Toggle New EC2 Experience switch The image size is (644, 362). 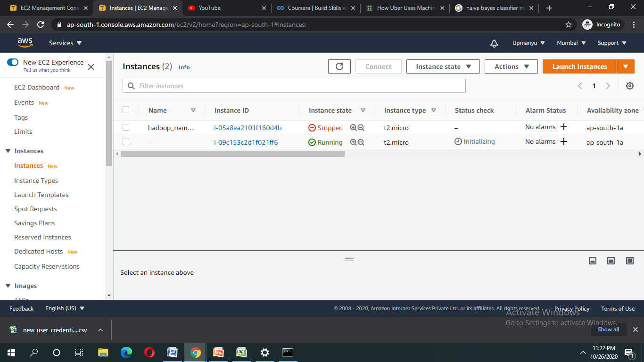pos(13,62)
